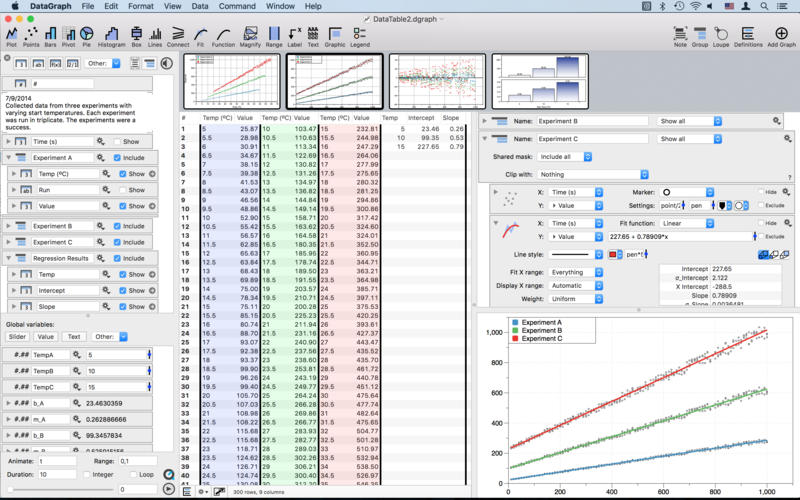Open gear settings for Experiment A group
Screen dimensions: 800x500
[101, 158]
